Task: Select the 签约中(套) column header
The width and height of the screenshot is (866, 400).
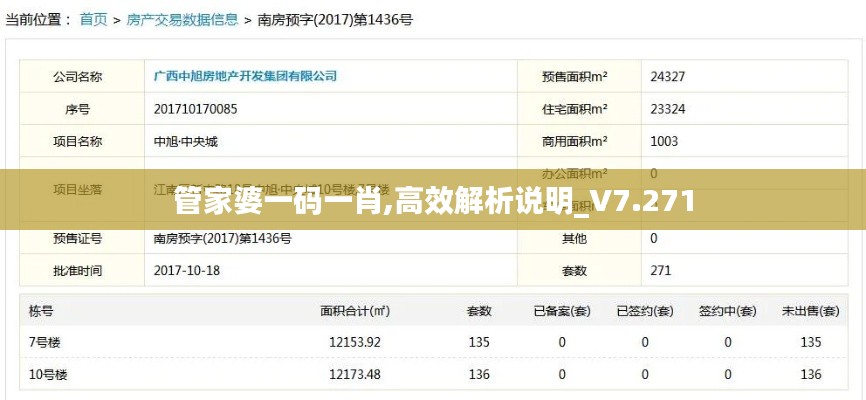Action: (x=727, y=312)
